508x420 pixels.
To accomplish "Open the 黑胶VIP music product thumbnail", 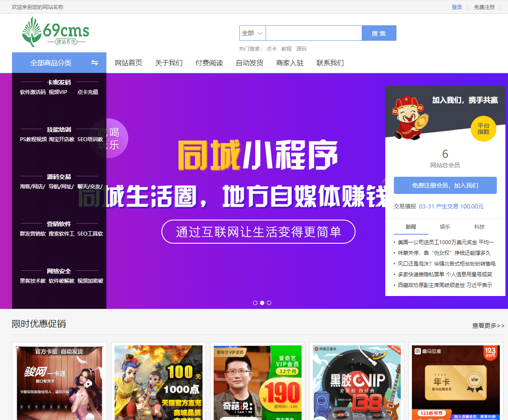I will [x=357, y=383].
